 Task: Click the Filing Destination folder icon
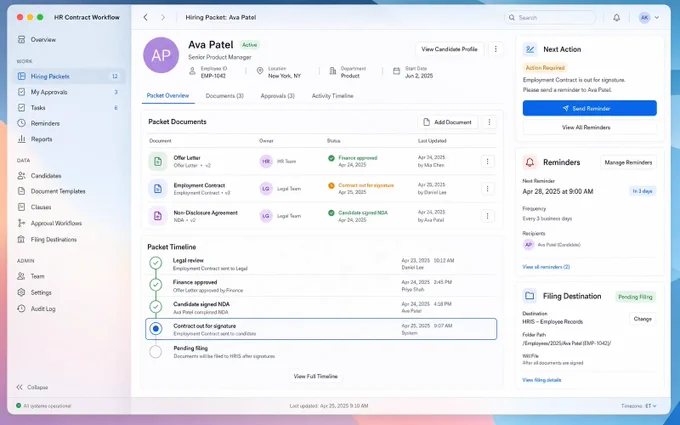click(530, 296)
